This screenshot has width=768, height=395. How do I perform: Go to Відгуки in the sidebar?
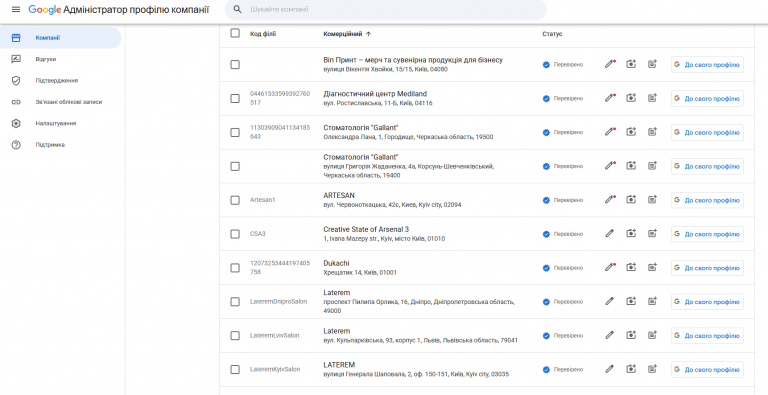tap(60, 59)
